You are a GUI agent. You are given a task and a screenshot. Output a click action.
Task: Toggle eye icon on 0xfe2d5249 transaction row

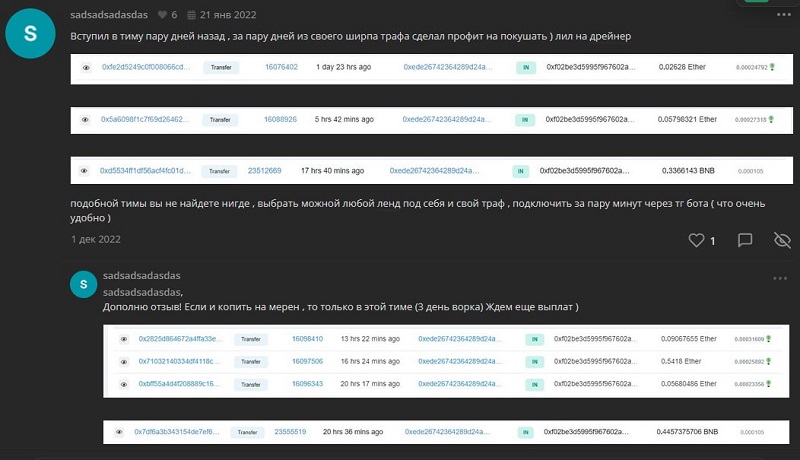(x=86, y=67)
